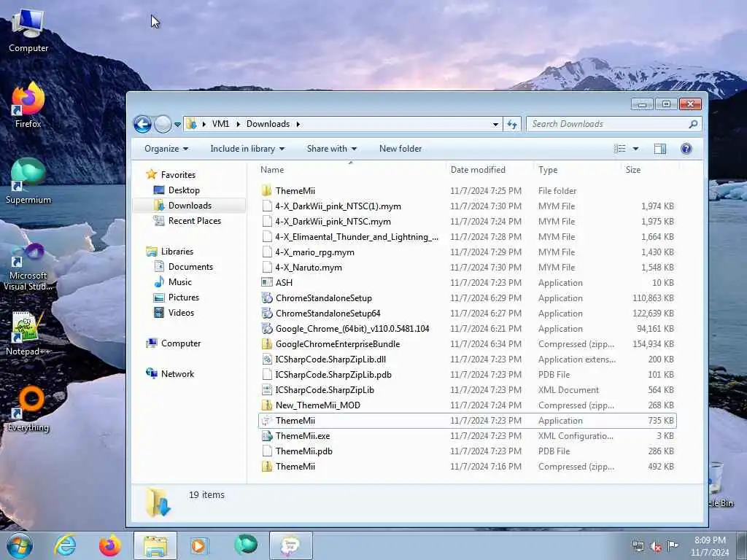Select the 4-X_mario_rpg.mym file
747x560 pixels.
point(468,252)
